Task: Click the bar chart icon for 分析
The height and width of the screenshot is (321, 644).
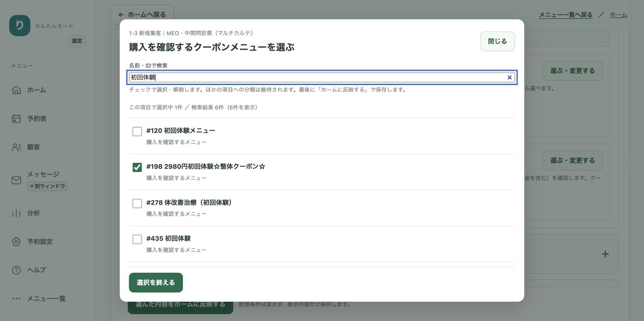Action: click(x=17, y=213)
